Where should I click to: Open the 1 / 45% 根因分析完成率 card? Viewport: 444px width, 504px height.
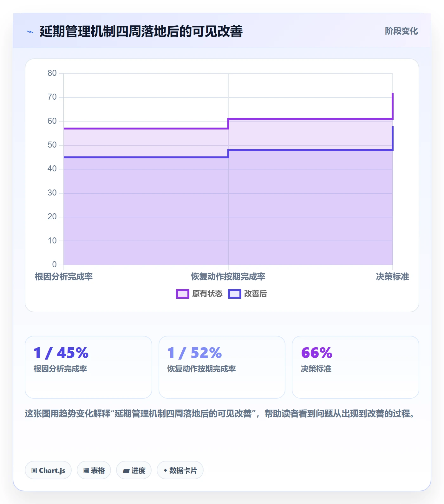[x=88, y=367]
